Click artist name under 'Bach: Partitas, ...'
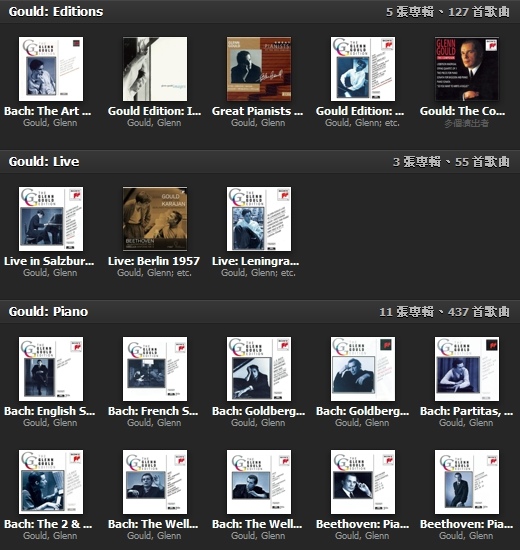This screenshot has width=520, height=550. click(466, 423)
